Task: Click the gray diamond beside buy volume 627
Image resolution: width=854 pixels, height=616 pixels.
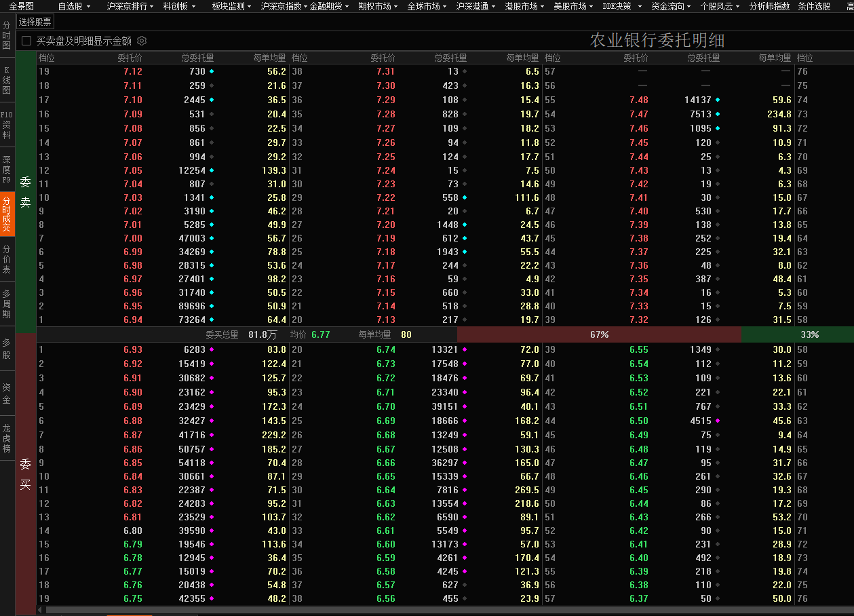Action: pyautogui.click(x=465, y=585)
